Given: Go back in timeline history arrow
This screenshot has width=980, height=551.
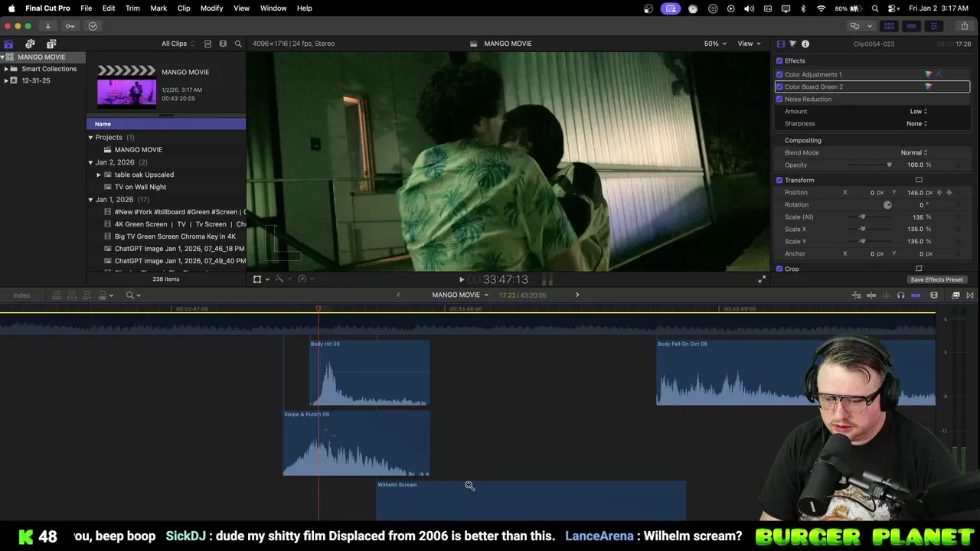Looking at the screenshot, I should (398, 295).
